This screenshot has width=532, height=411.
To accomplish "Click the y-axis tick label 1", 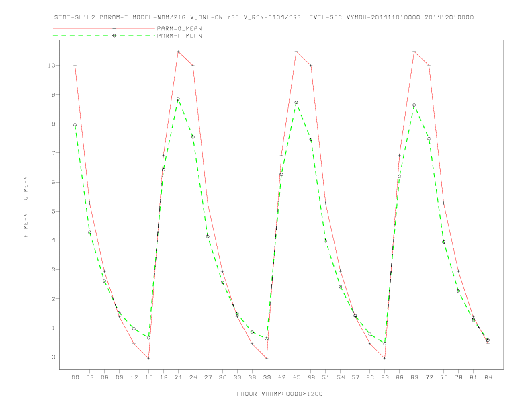I will (x=54, y=328).
